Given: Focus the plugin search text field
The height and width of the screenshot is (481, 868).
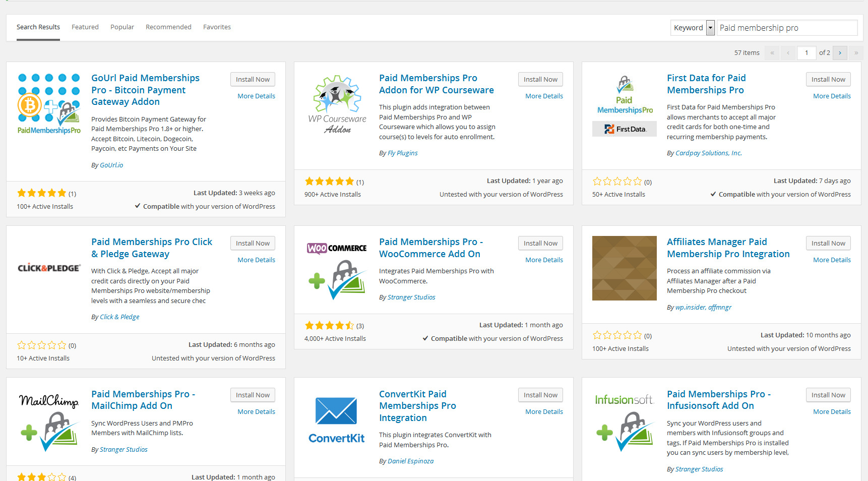Looking at the screenshot, I should click(787, 28).
